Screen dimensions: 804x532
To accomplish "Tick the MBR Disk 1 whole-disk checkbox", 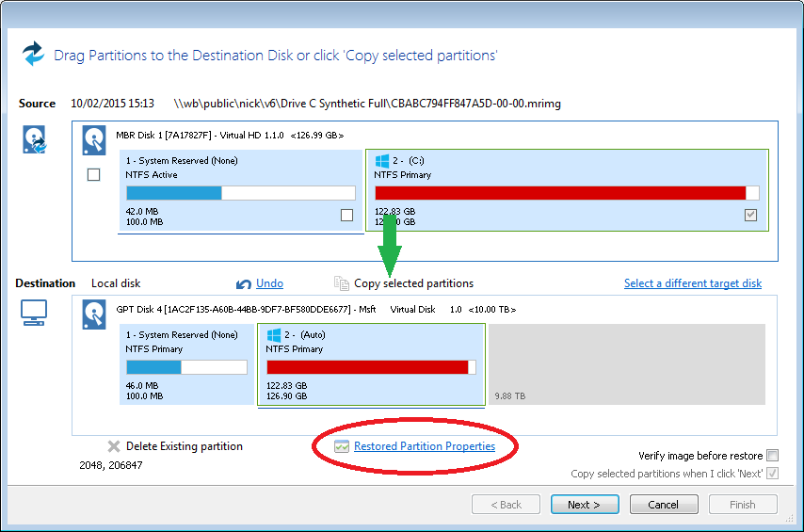I will click(93, 174).
